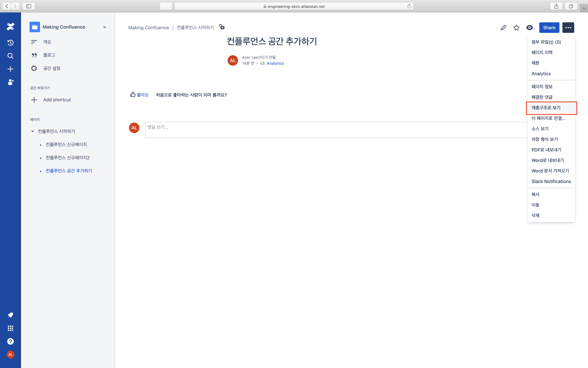Edit the page with the pencil icon
The image size is (588, 368).
click(x=503, y=27)
